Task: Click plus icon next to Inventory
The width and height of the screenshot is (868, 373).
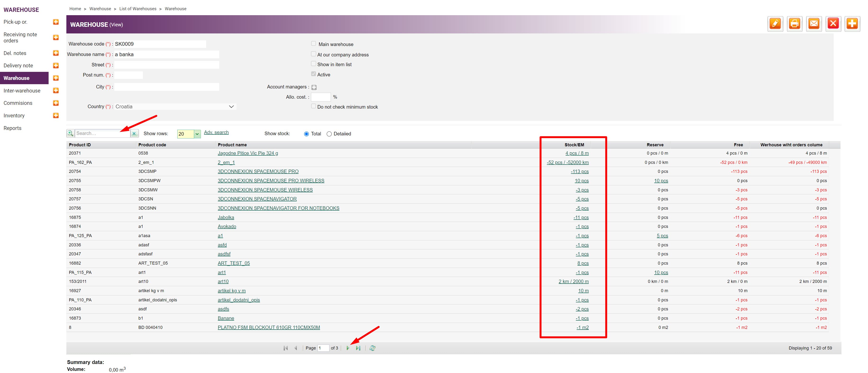Action: tap(56, 115)
